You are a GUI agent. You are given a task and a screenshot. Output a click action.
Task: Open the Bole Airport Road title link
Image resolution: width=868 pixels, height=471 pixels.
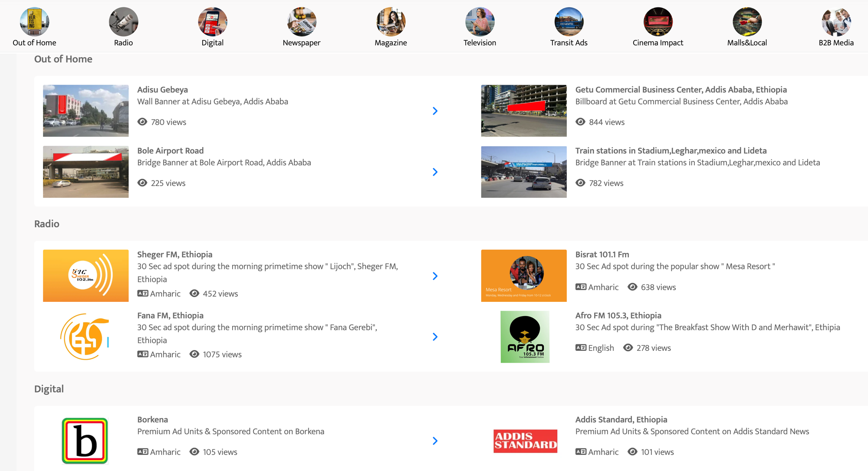171,151
